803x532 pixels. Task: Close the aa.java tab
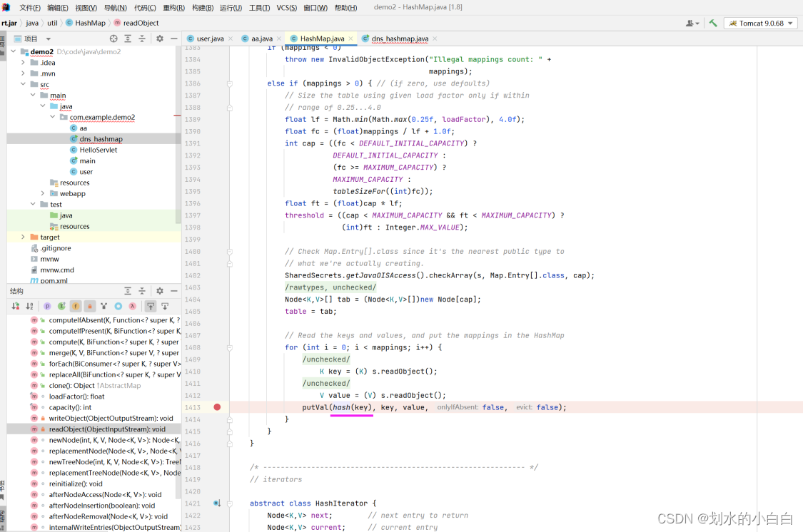pyautogui.click(x=279, y=39)
